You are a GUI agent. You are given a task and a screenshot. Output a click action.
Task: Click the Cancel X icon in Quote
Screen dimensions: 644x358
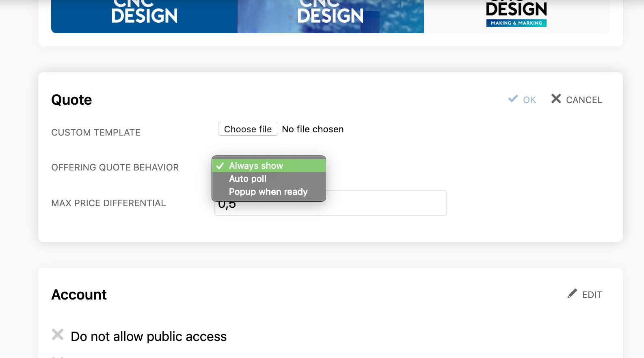point(556,99)
